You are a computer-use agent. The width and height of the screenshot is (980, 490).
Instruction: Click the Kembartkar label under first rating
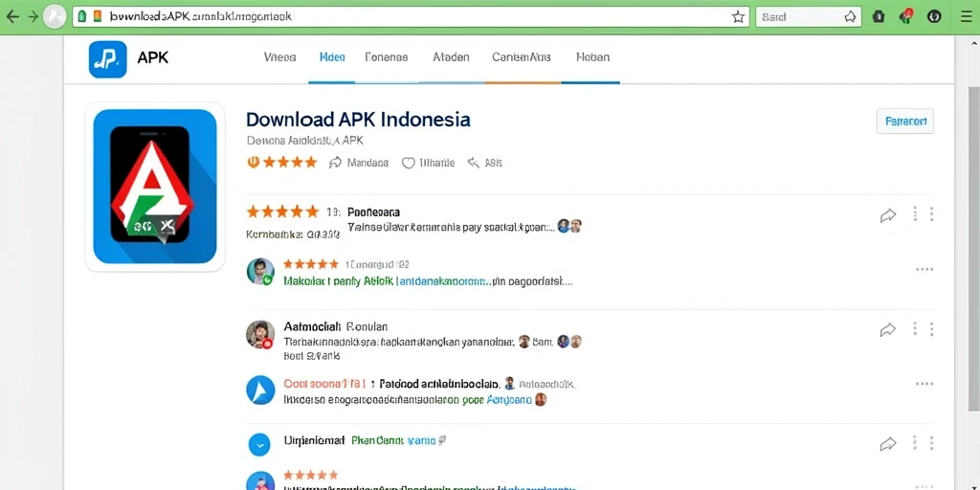click(275, 235)
